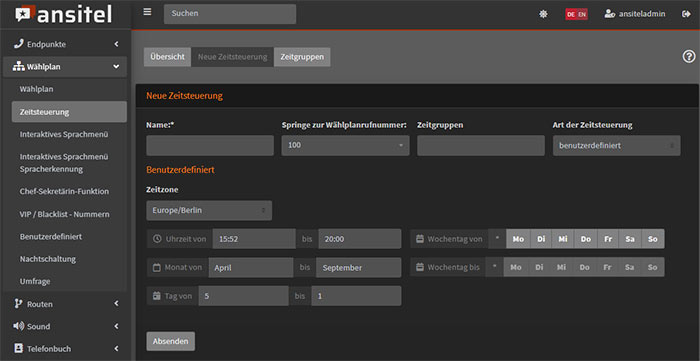700x361 pixels.
Task: Click the Telefonbuch address book icon
Action: pos(19,349)
